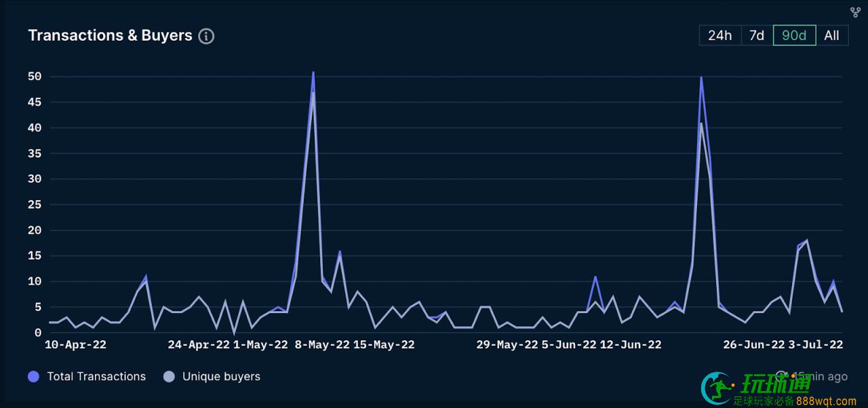Click the 24-Apr-22 axis label

pos(199,344)
